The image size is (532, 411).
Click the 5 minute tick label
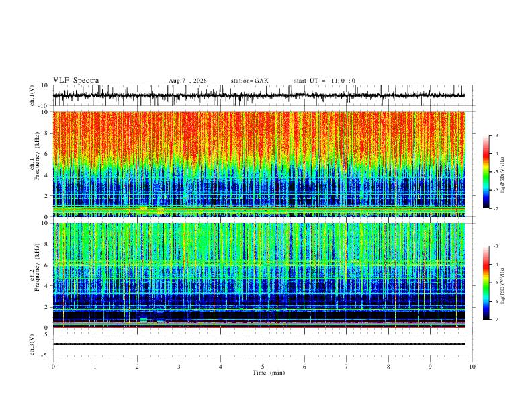coord(263,367)
